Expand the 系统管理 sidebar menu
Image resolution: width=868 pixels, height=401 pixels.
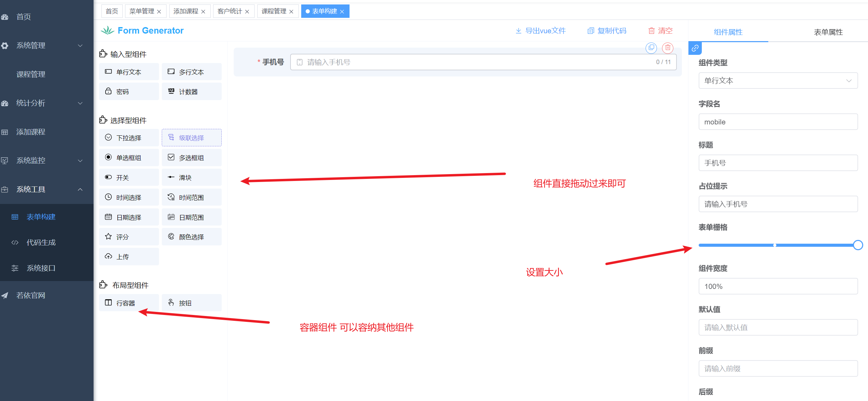[47, 46]
